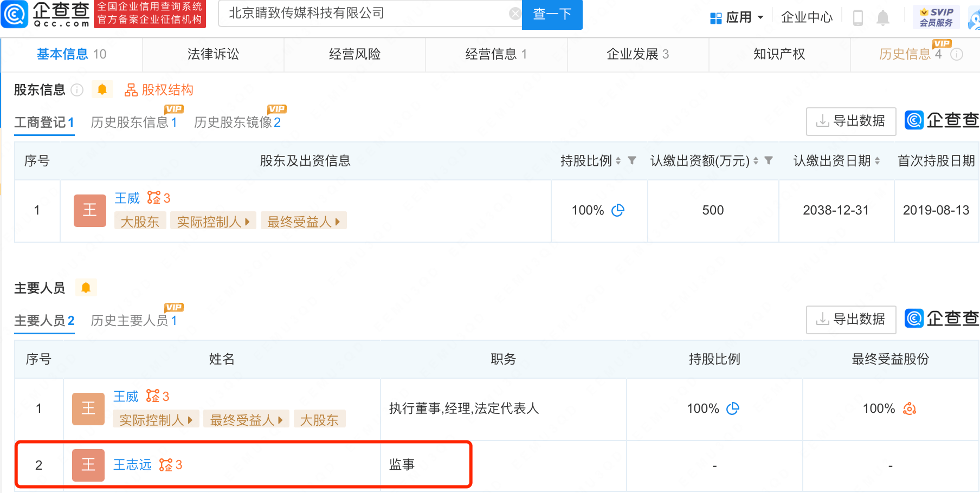Select 工商登记 sub-tab
980x493 pixels.
[x=44, y=122]
